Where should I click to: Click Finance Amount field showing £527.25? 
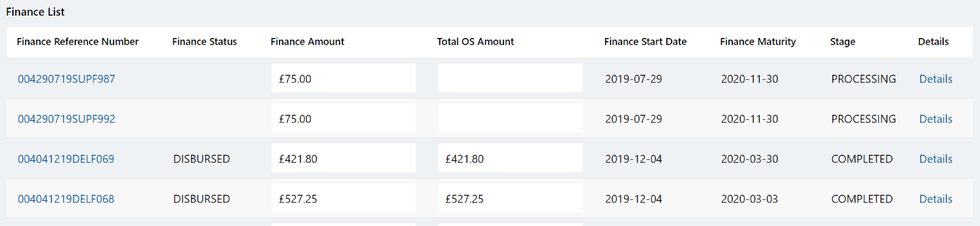click(x=343, y=198)
